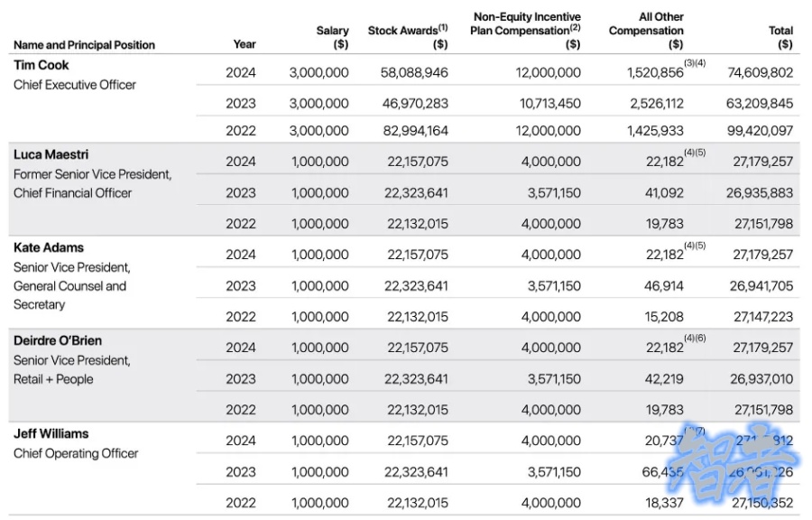Click the "Chief Operating Officer" title
Screen dimensions: 812x520
pos(76,453)
